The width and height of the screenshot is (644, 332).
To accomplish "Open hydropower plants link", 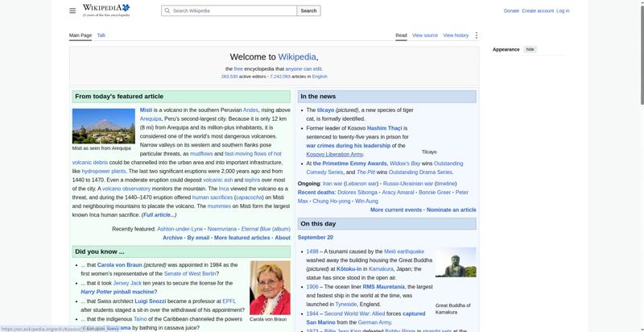I will 104,171.
